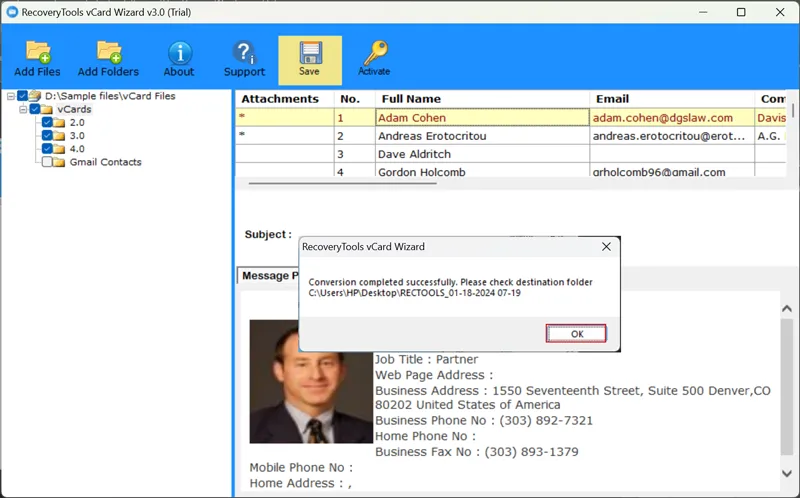
Task: Collapse the D:\Sample files root node
Action: click(x=10, y=96)
